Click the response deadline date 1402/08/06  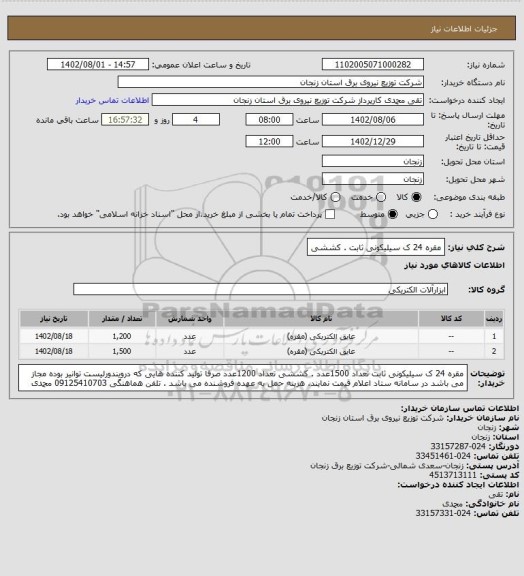coord(373,120)
